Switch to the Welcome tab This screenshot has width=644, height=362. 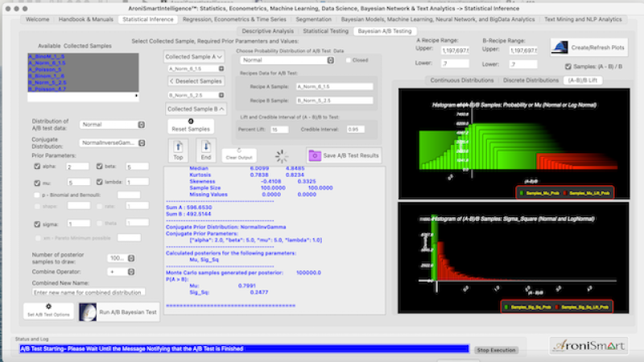coord(37,19)
